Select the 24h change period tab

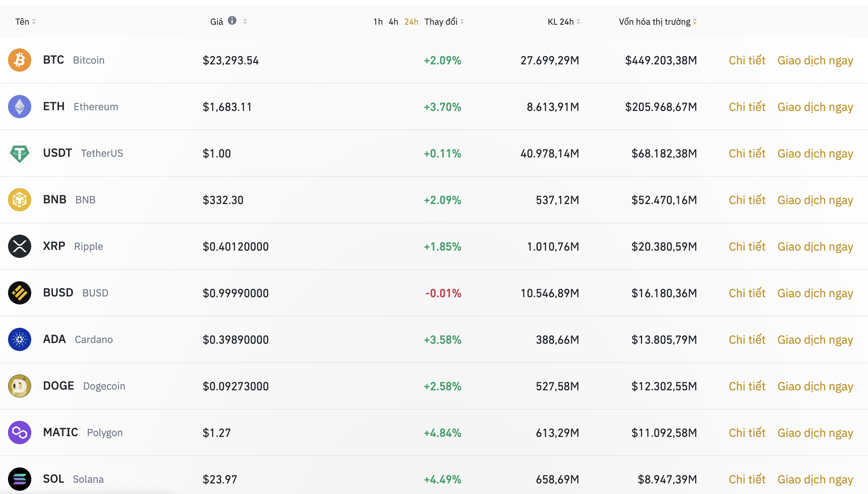pos(411,22)
